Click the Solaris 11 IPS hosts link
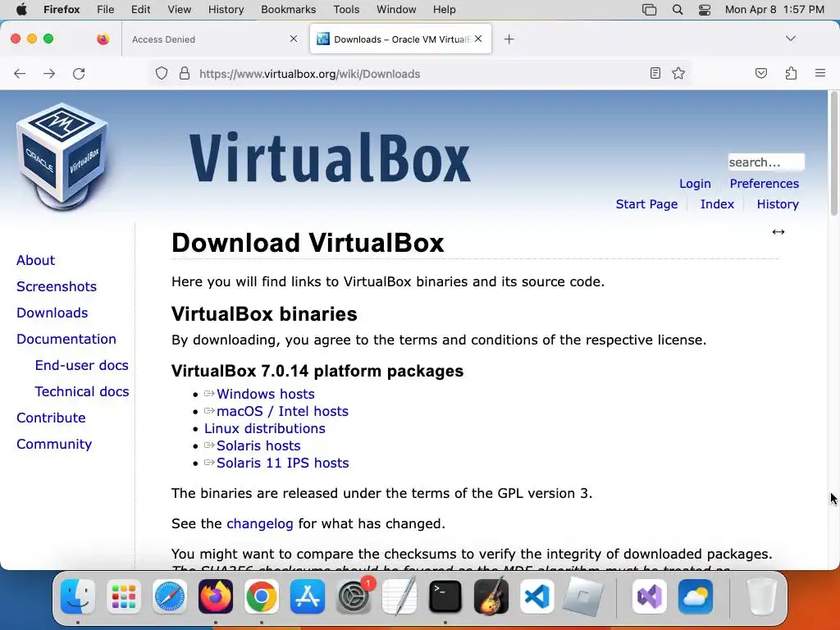The height and width of the screenshot is (630, 840). pos(282,463)
